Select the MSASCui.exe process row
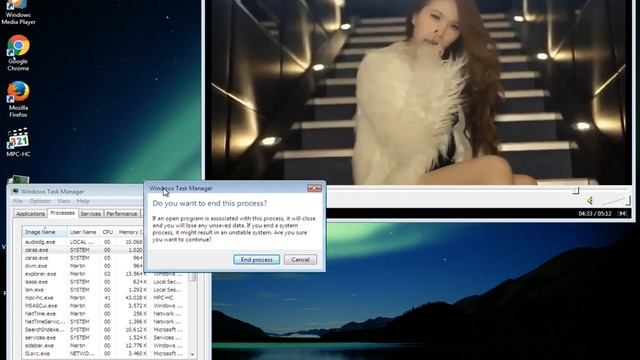The image size is (640, 360). [x=106, y=306]
